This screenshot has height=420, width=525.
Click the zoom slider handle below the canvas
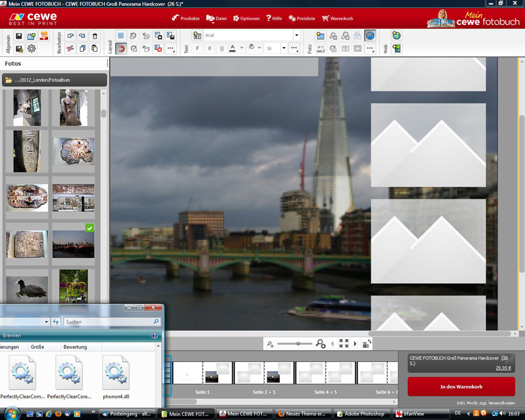[299, 344]
